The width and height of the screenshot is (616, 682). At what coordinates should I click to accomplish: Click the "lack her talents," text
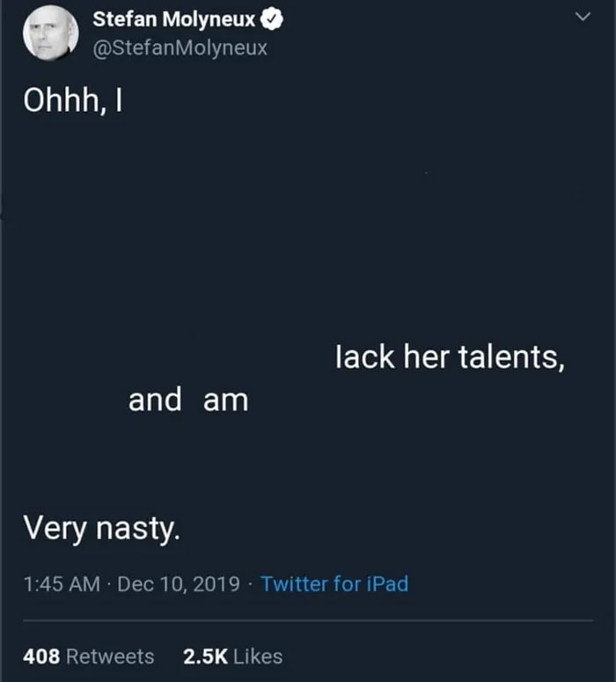[x=449, y=358]
